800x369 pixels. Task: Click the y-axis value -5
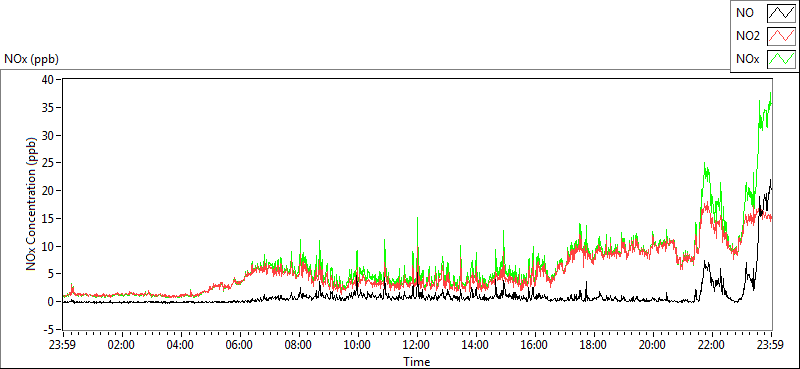coord(50,329)
